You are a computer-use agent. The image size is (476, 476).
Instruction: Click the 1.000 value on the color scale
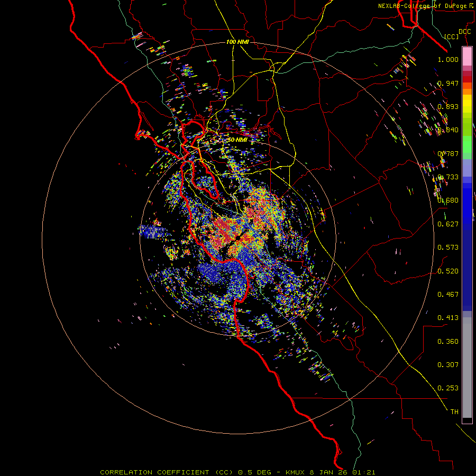[448, 59]
